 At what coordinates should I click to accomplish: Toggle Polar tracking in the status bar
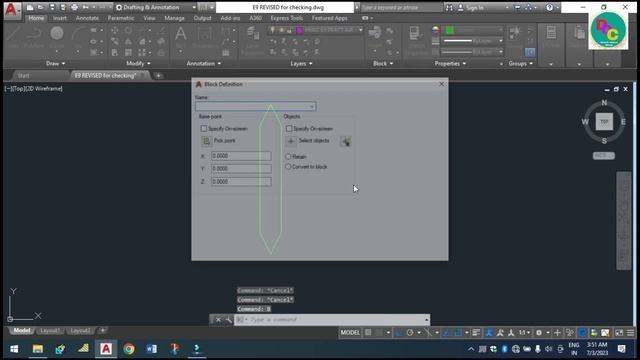tap(410, 333)
